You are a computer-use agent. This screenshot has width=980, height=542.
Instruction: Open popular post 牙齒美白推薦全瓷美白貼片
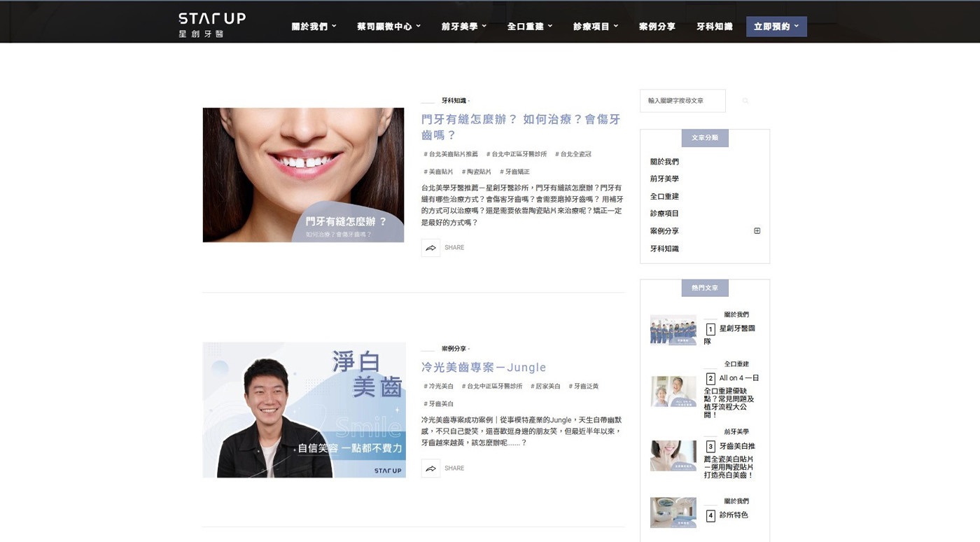pos(730,460)
